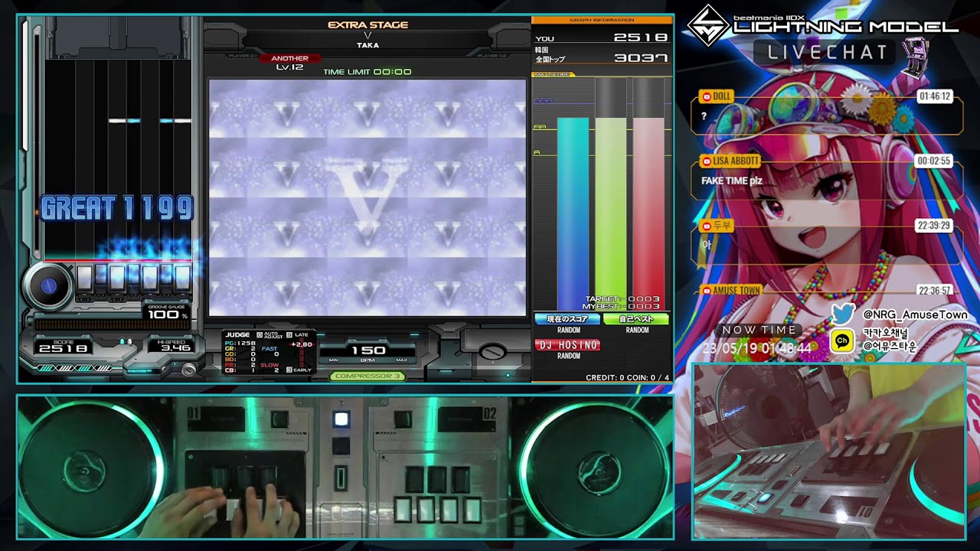Click the GROOVE GAUGE 100% readout
This screenshot has width=980, height=551.
click(x=167, y=311)
